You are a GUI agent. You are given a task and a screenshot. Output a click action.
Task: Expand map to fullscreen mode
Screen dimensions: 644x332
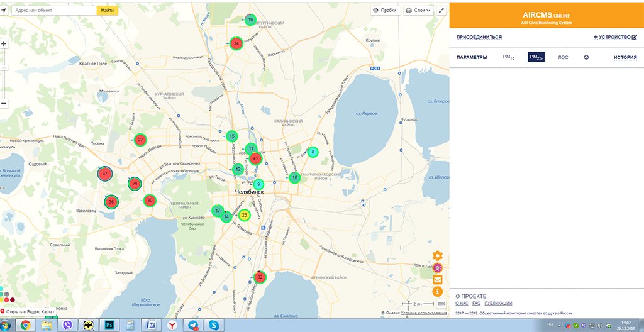pyautogui.click(x=441, y=11)
